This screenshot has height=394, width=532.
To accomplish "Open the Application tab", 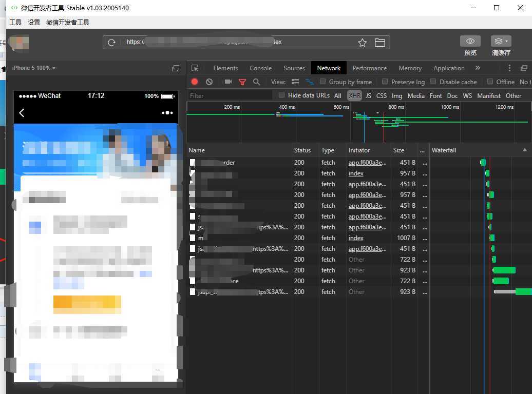I will [449, 68].
